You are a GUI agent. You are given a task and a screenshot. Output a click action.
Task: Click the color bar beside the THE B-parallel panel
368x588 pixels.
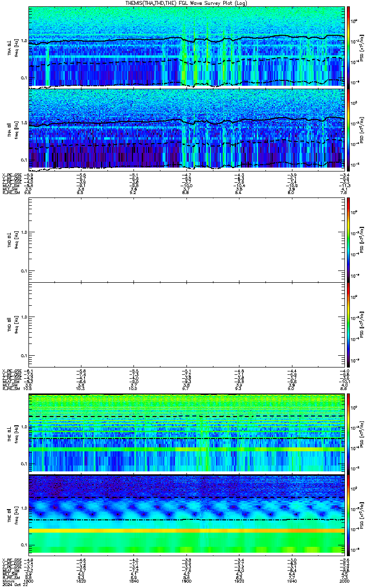point(348,514)
